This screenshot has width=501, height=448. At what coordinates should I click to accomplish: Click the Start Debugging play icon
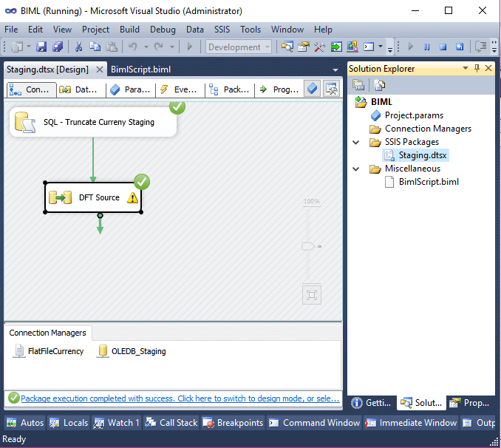[x=189, y=47]
